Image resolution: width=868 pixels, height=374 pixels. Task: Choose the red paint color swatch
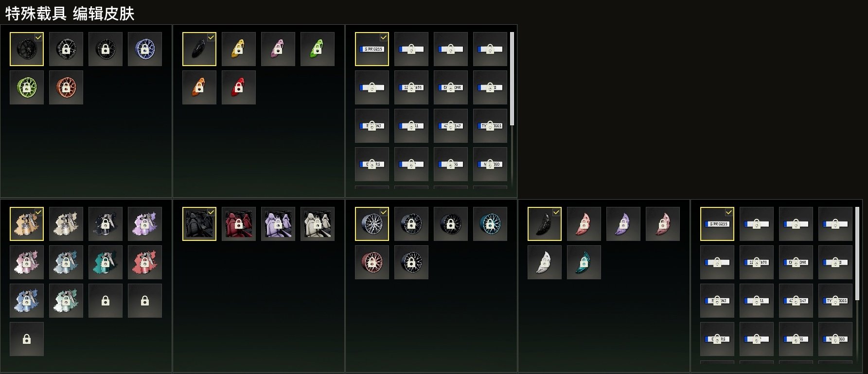click(145, 262)
